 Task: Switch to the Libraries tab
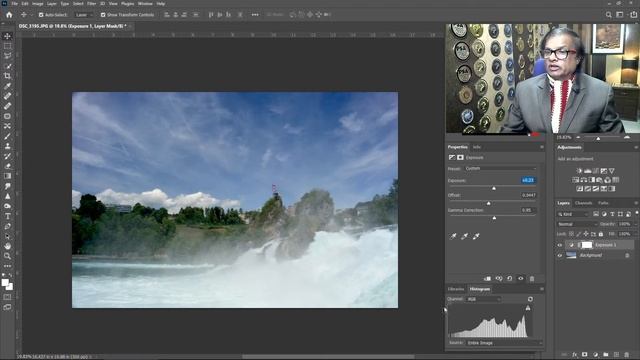point(456,289)
